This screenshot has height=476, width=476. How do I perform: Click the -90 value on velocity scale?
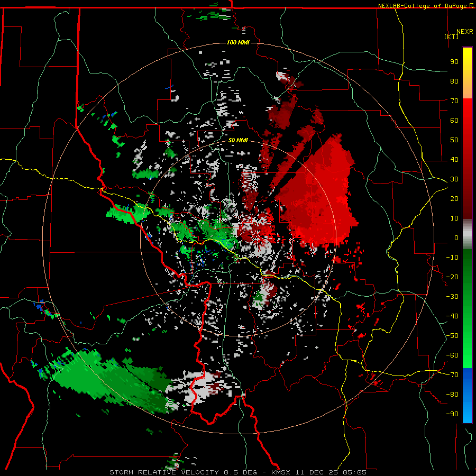click(x=452, y=414)
